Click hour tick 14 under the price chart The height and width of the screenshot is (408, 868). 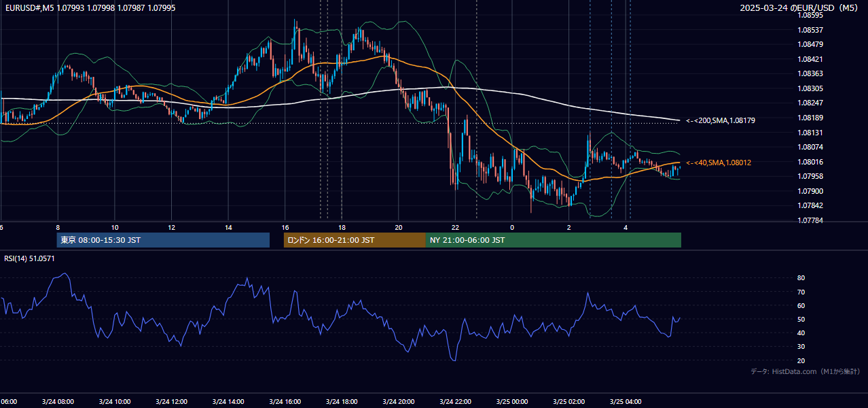coord(228,227)
